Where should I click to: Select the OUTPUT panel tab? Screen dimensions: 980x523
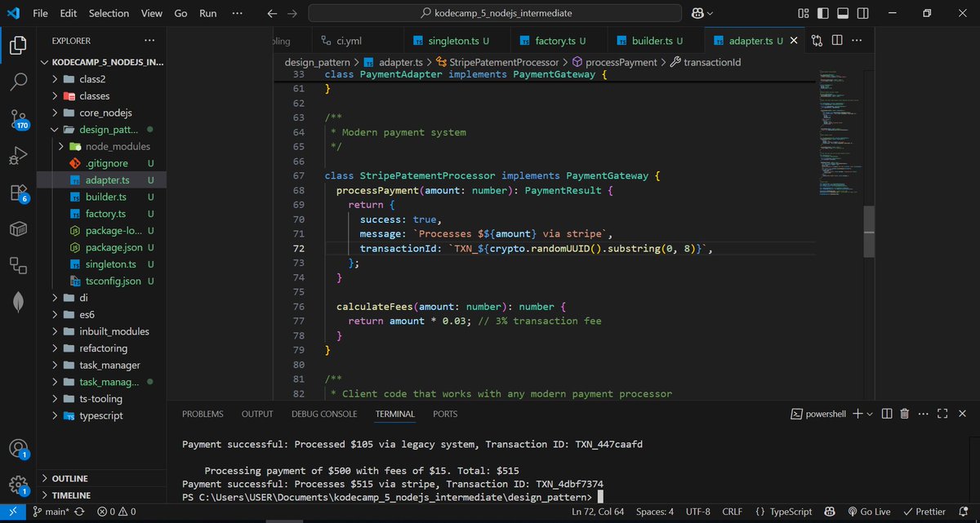point(257,414)
